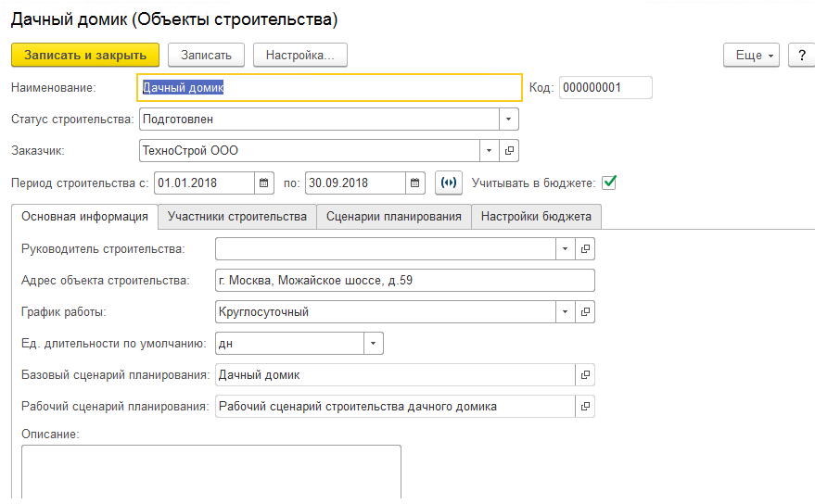Click the Записать button
Viewport: 815px width, 504px height.
pyautogui.click(x=206, y=55)
